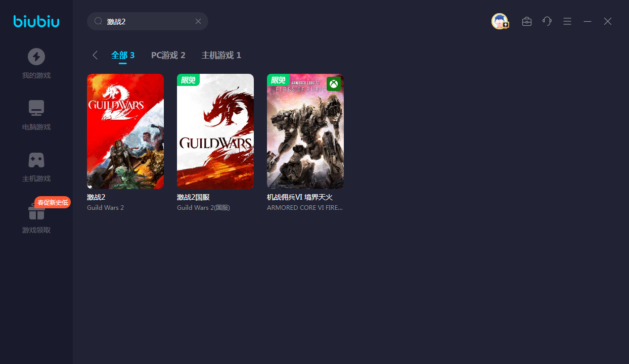Open console games controller icon
The height and width of the screenshot is (364, 629).
pos(36,160)
